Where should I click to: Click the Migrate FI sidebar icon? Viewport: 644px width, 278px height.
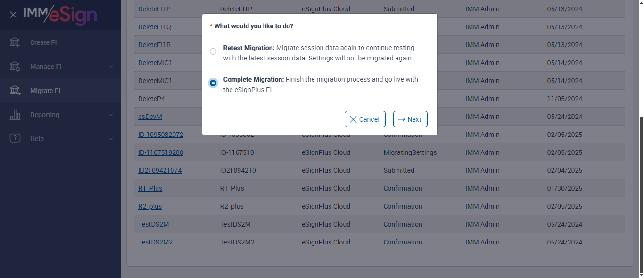(x=15, y=91)
